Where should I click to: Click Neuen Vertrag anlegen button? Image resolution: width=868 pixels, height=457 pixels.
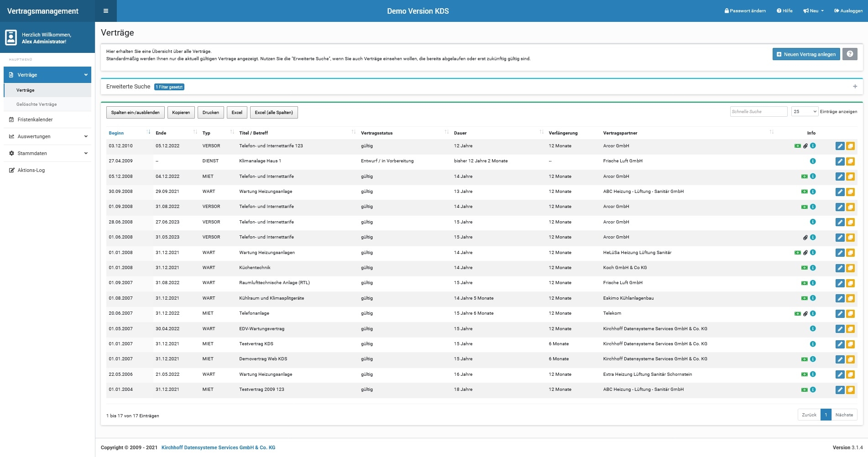pyautogui.click(x=806, y=54)
